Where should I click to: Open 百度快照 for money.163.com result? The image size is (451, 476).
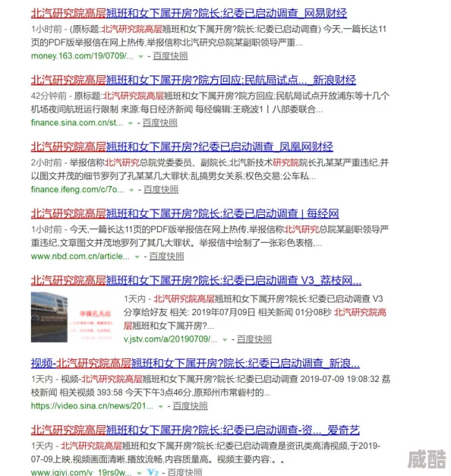(170, 56)
